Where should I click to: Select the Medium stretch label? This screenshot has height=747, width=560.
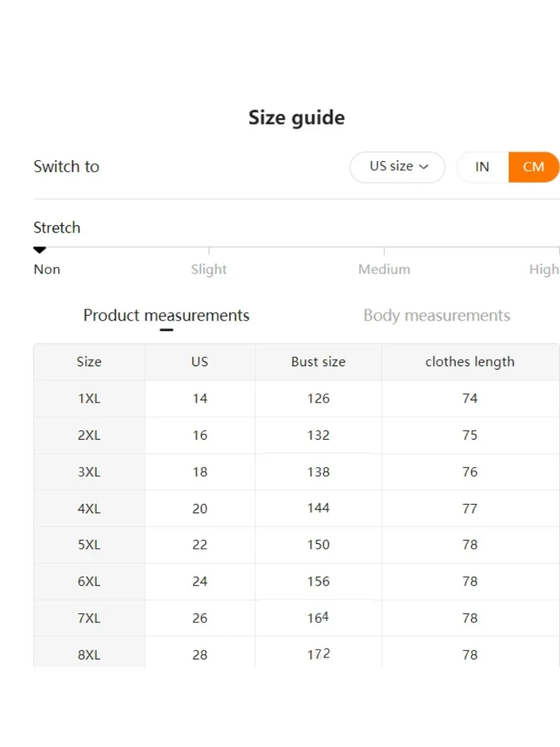(x=384, y=269)
